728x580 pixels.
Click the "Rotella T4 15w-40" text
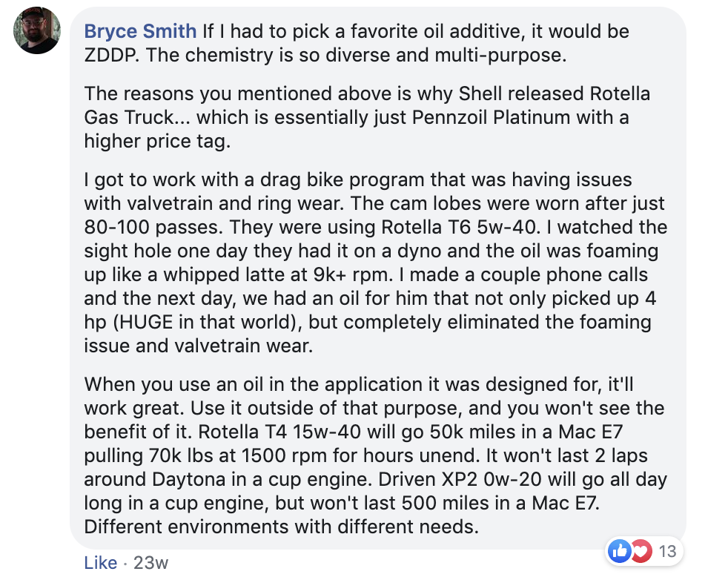coord(279,432)
